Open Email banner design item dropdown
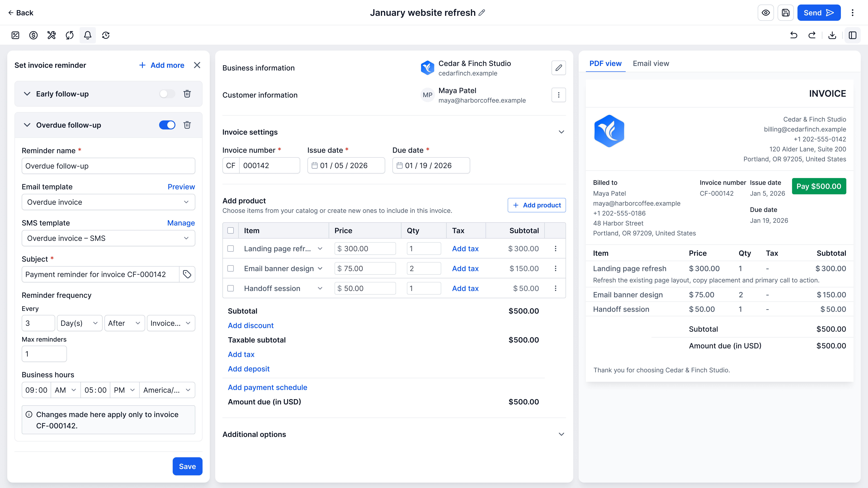 pyautogui.click(x=320, y=268)
